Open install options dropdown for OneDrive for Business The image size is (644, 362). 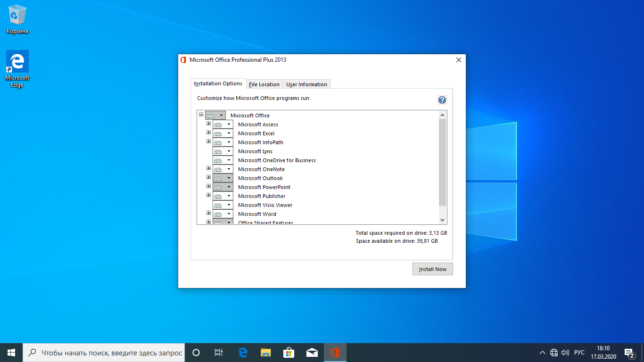tap(223, 160)
